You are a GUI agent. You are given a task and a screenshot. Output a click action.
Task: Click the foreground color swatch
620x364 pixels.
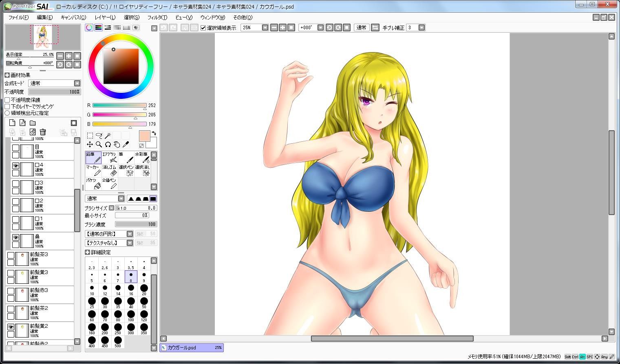click(144, 136)
